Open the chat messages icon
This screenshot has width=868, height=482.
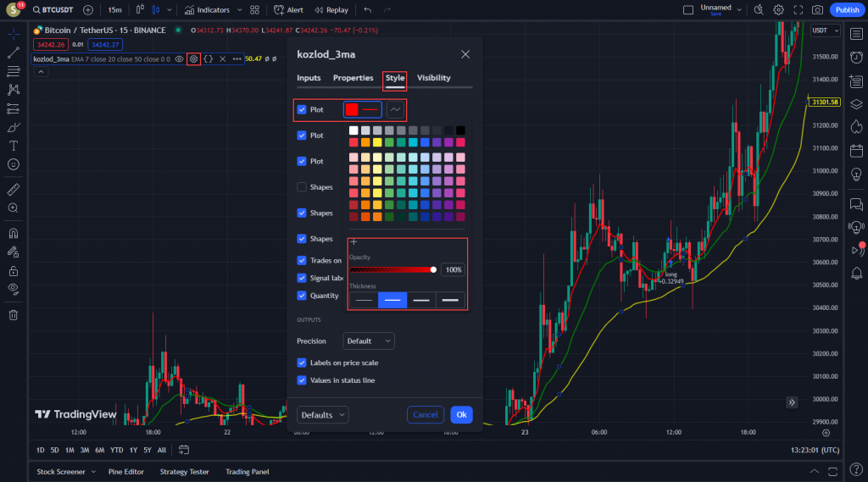point(856,204)
